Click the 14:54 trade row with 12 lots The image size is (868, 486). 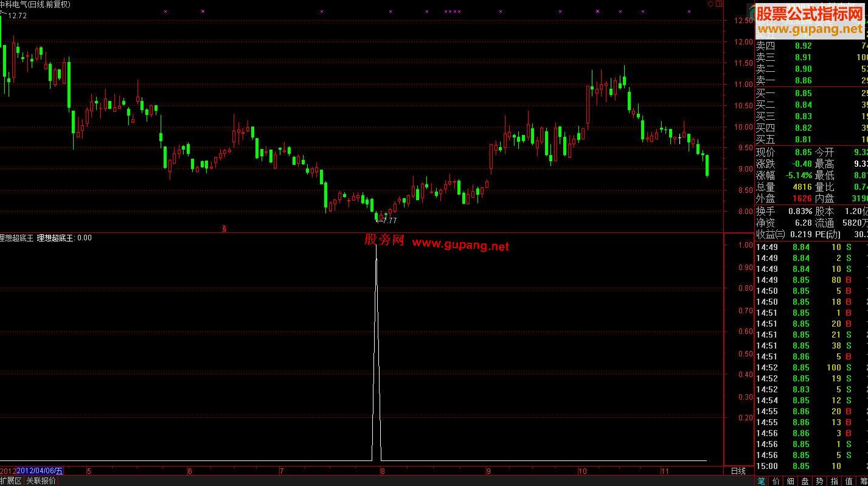click(811, 400)
